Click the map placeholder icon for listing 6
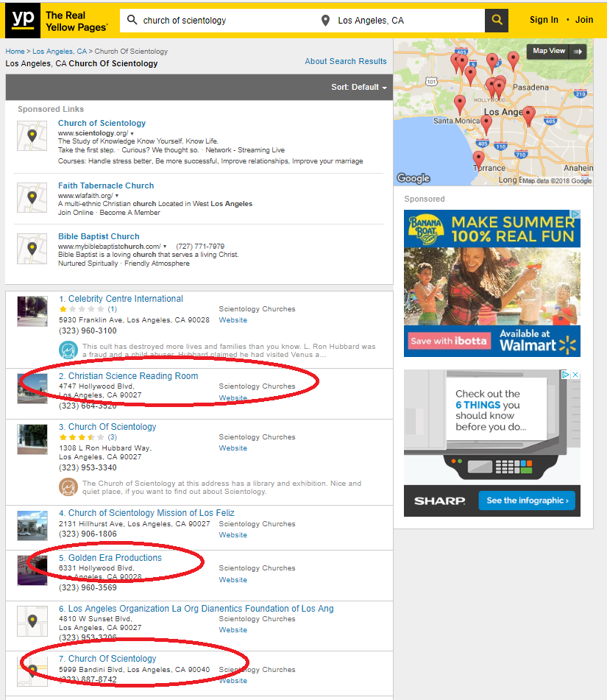This screenshot has height=700, width=607. pyautogui.click(x=32, y=621)
